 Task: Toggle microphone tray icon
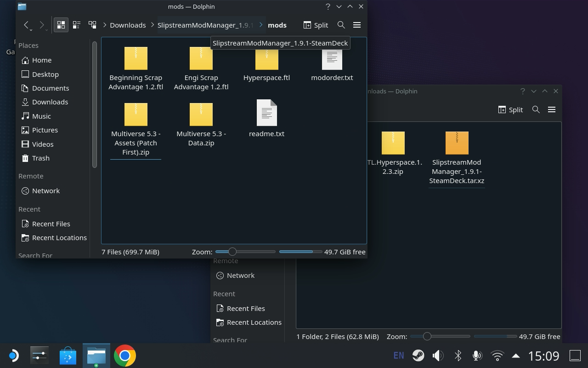click(x=477, y=356)
